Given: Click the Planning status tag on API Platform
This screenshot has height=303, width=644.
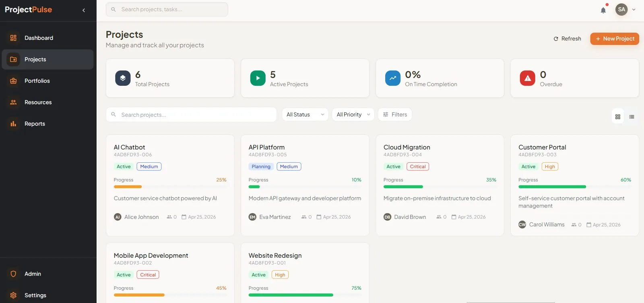Looking at the screenshot, I should (x=261, y=166).
